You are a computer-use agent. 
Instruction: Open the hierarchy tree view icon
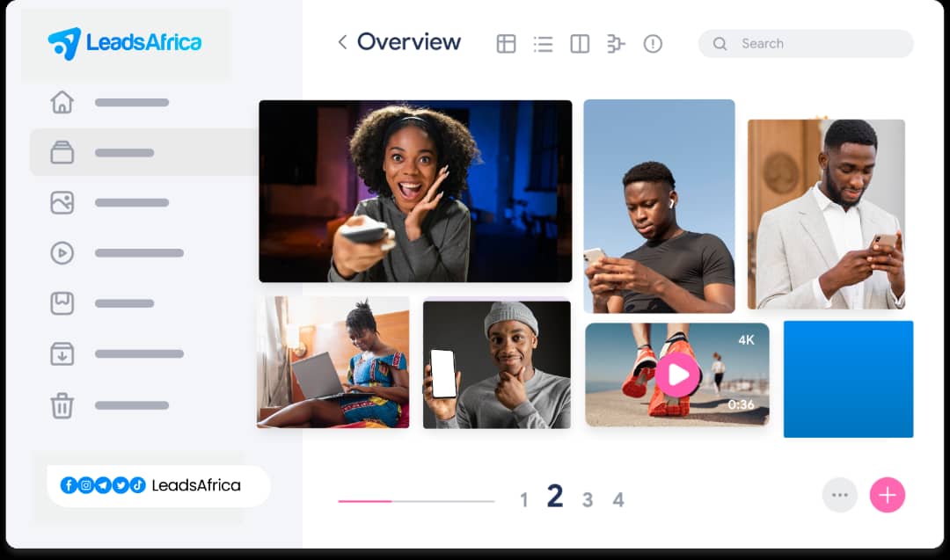pos(616,44)
